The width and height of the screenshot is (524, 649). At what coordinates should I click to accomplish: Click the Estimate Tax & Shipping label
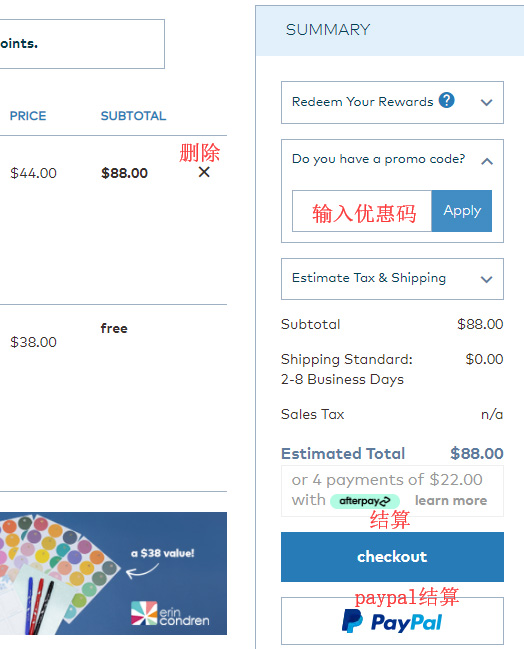point(369,278)
